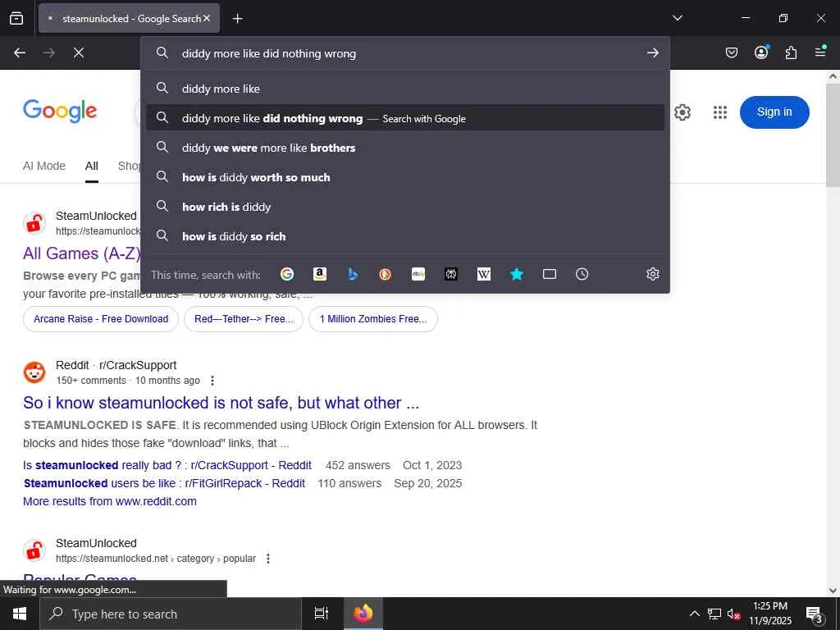The image size is (840, 630).
Task: Open Google quick settings gear
Action: click(x=682, y=112)
